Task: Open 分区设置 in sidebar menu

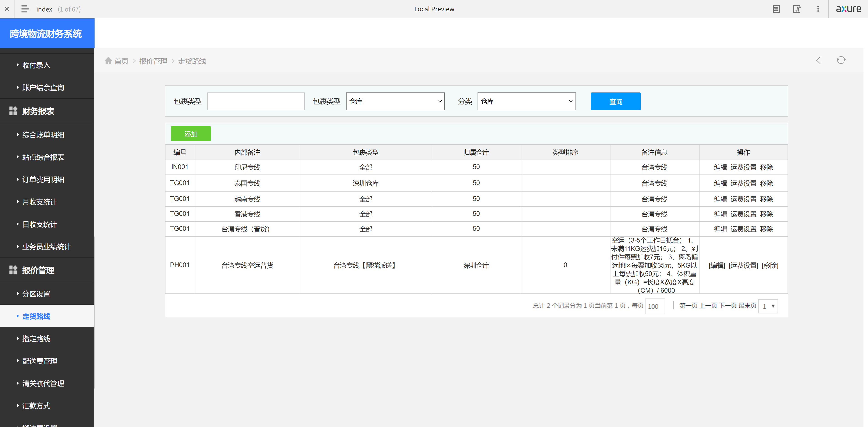Action: coord(36,294)
